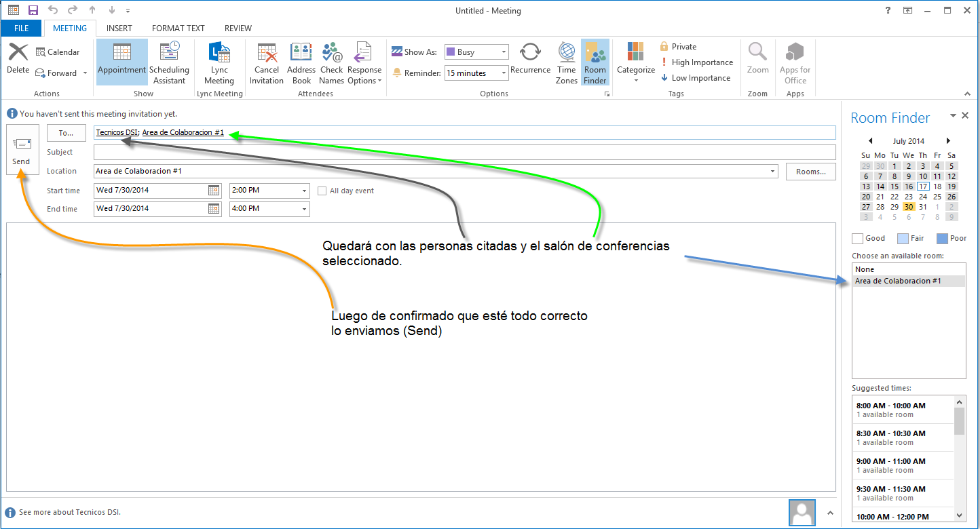Click the Send button
This screenshot has width=980, height=529.
click(x=22, y=150)
